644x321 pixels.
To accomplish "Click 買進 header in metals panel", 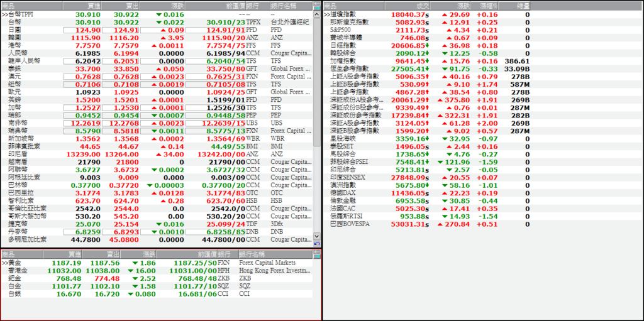I will (62, 254).
